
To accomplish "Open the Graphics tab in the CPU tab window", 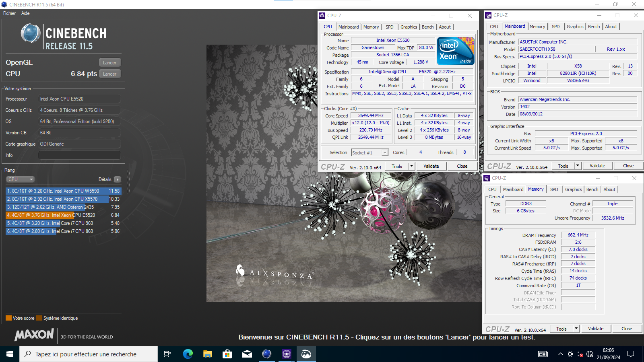I will coord(409,27).
